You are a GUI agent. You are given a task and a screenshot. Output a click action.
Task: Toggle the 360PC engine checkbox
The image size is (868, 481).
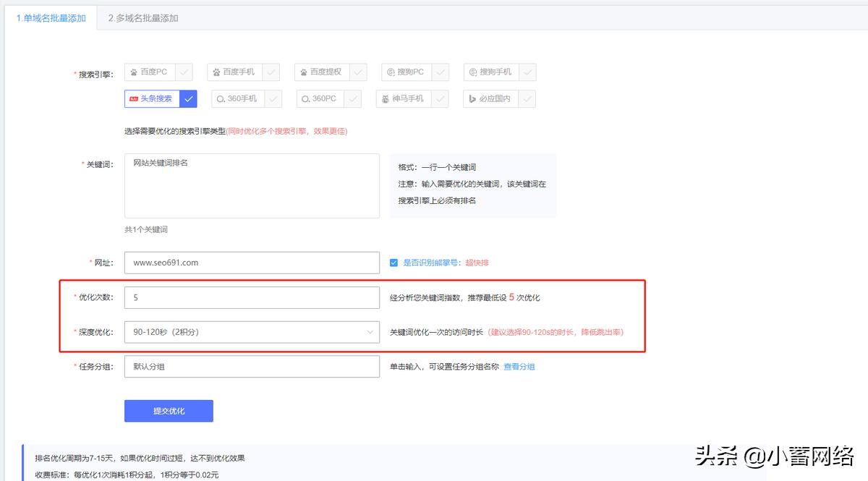pyautogui.click(x=352, y=98)
